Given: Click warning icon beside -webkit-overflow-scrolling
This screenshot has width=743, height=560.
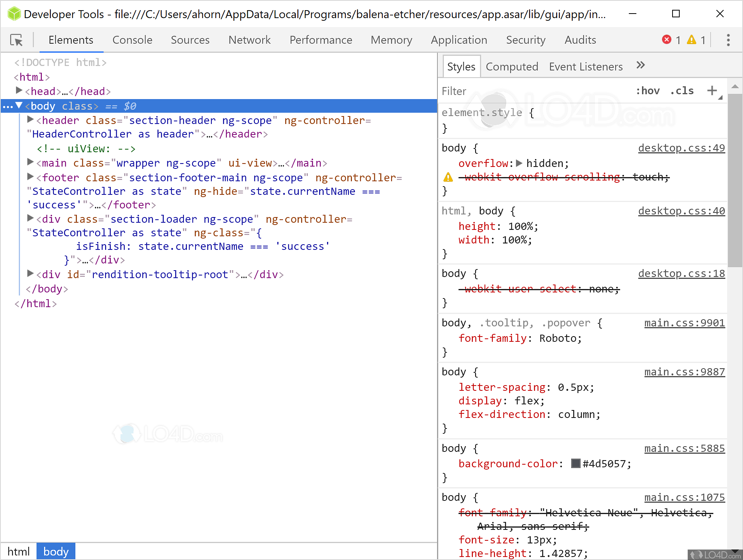Looking at the screenshot, I should [448, 177].
